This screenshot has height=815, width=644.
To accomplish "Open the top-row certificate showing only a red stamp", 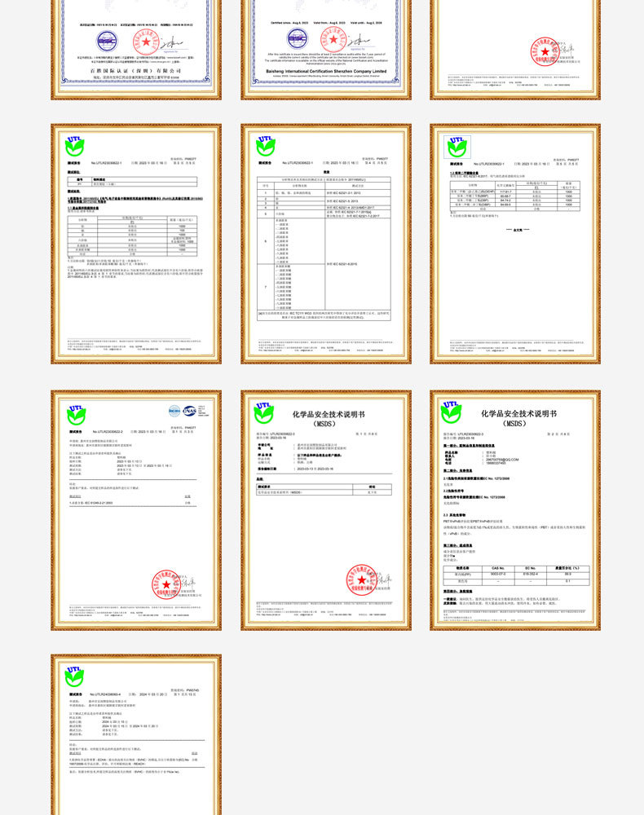I will (515, 50).
